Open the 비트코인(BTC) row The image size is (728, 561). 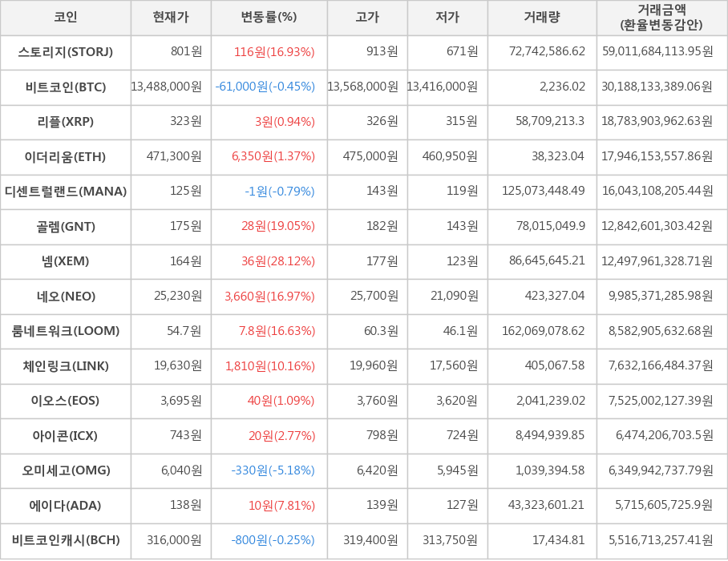(66, 87)
